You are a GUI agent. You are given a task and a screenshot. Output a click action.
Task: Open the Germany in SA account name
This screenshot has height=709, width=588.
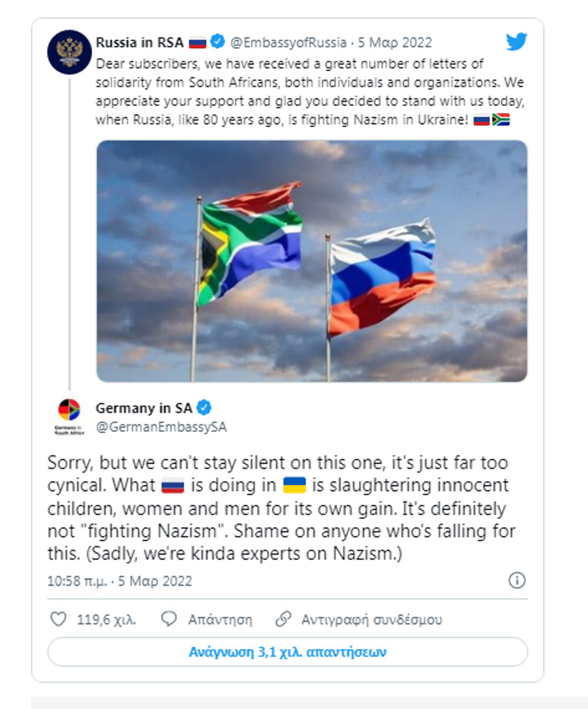pos(143,408)
